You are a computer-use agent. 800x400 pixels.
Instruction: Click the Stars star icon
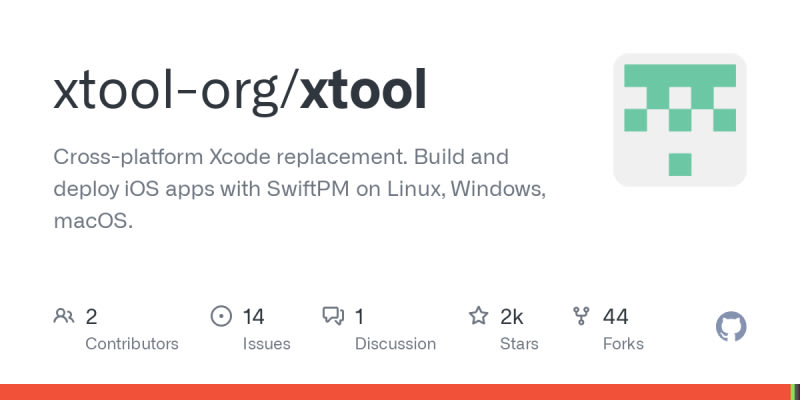[479, 317]
